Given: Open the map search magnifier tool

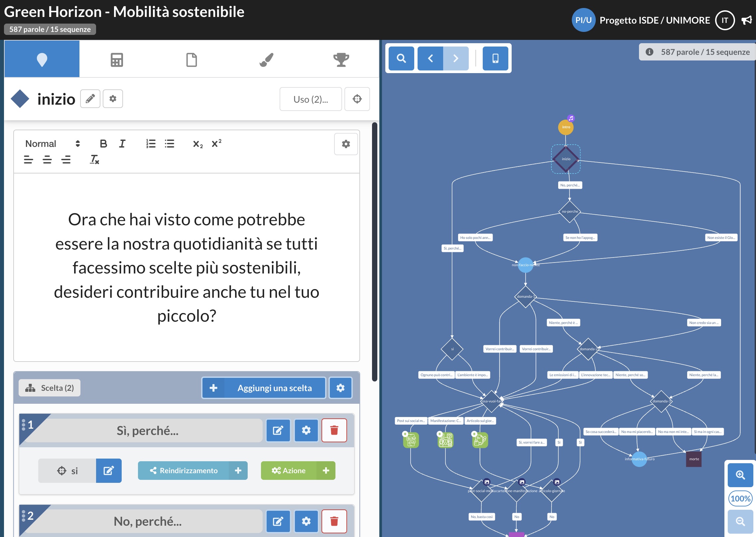Looking at the screenshot, I should click(401, 58).
